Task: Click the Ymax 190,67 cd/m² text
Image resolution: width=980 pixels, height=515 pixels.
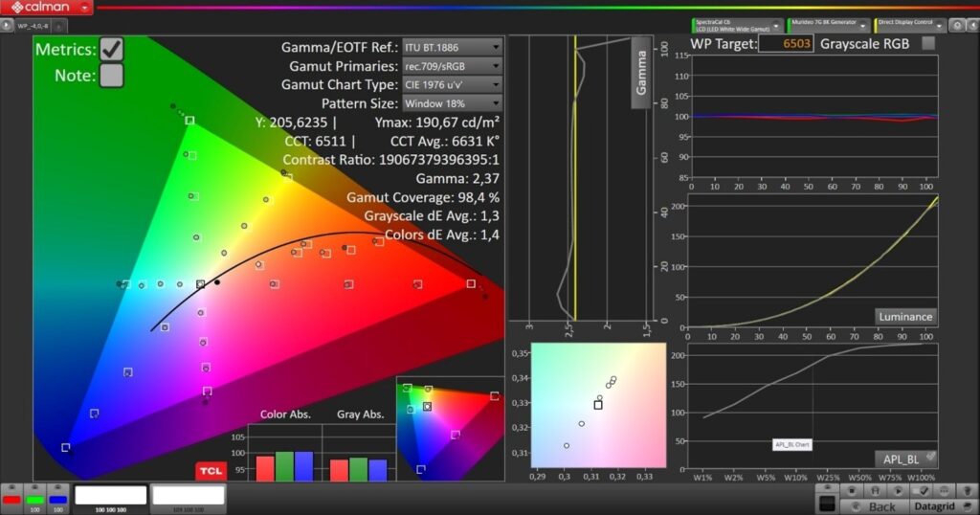Action: [436, 123]
